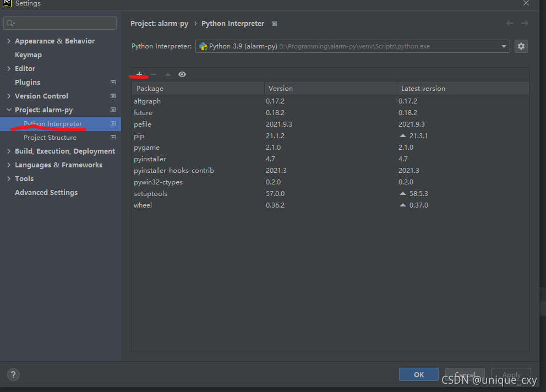Click project-level icon beside Python Interpreter
The width and height of the screenshot is (546, 392).
pyautogui.click(x=113, y=123)
